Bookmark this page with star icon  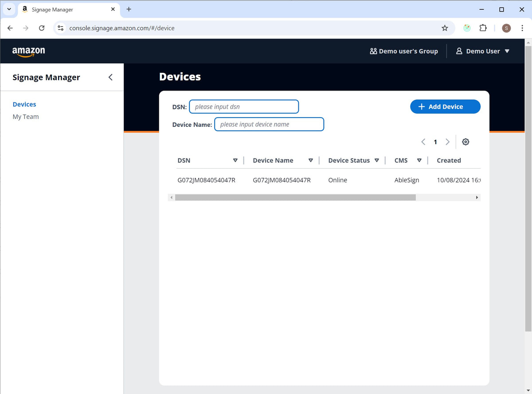(445, 28)
